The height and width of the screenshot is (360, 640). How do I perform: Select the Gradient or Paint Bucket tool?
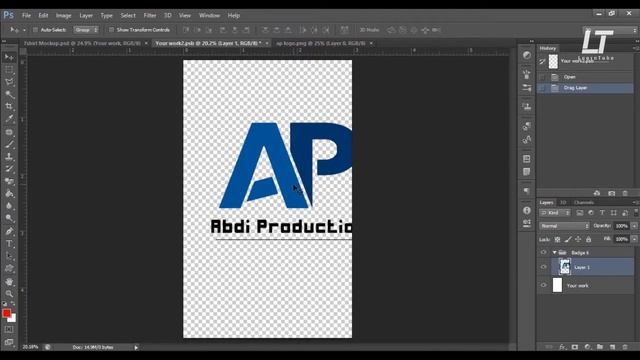tap(9, 194)
